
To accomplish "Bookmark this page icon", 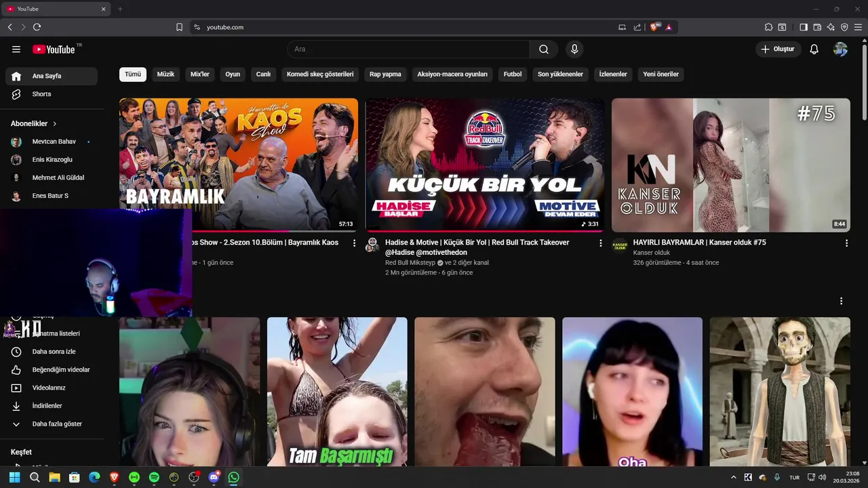I will click(180, 27).
